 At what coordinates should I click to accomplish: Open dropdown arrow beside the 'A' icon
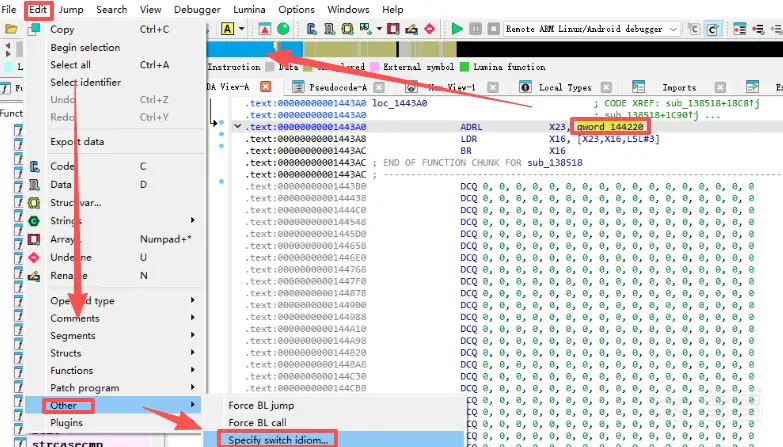242,29
